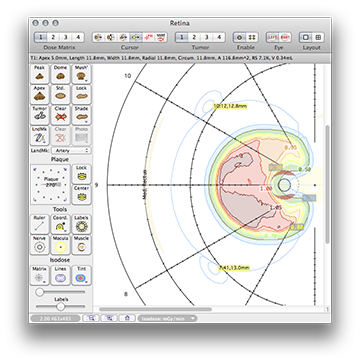Toggle the Macula display button
The image size is (360, 363).
[60, 245]
